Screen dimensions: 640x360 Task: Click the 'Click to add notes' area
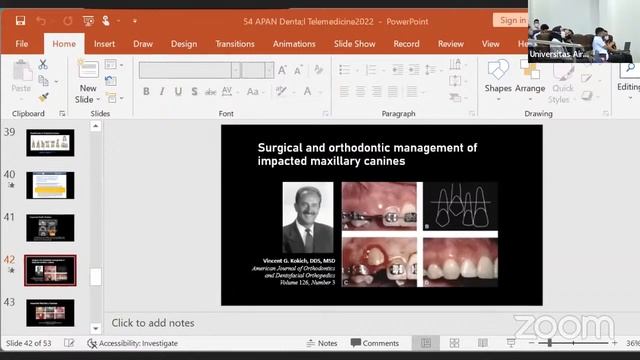click(153, 323)
